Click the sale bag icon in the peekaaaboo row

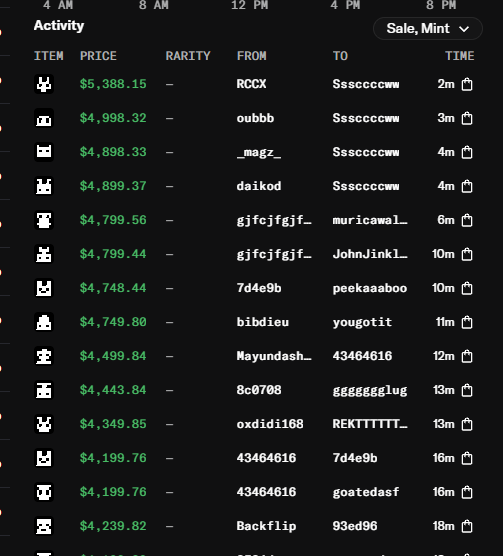[467, 288]
